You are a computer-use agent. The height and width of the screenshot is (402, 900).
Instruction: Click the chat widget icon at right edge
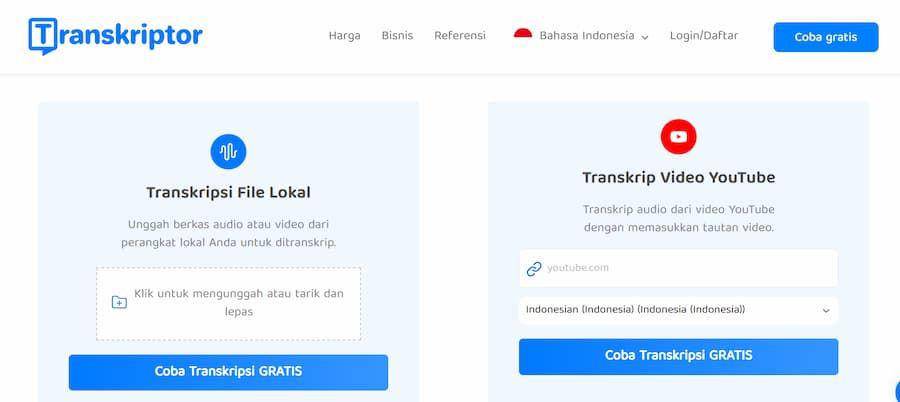click(x=896, y=391)
